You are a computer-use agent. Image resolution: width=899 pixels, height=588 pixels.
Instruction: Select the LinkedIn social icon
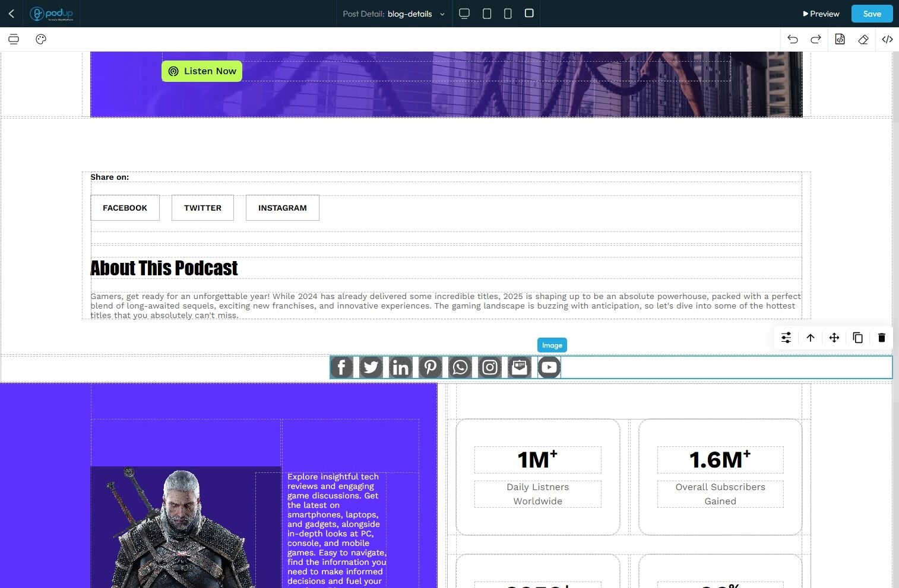pyautogui.click(x=401, y=367)
